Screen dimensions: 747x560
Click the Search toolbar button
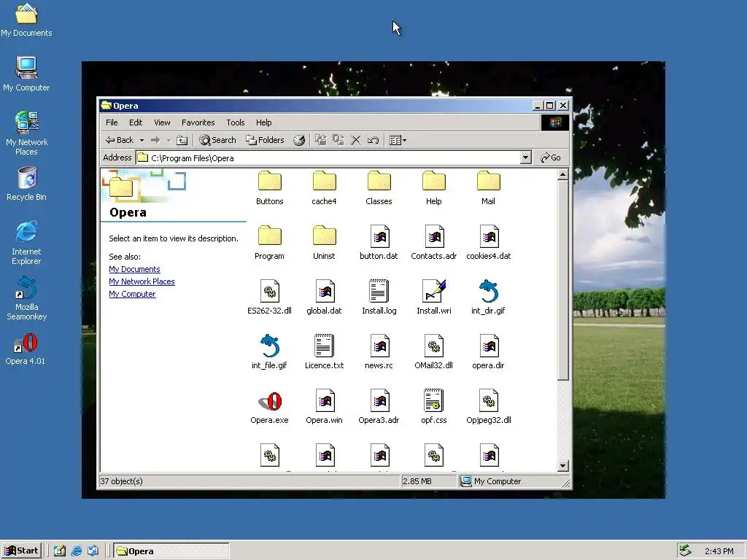[217, 140]
